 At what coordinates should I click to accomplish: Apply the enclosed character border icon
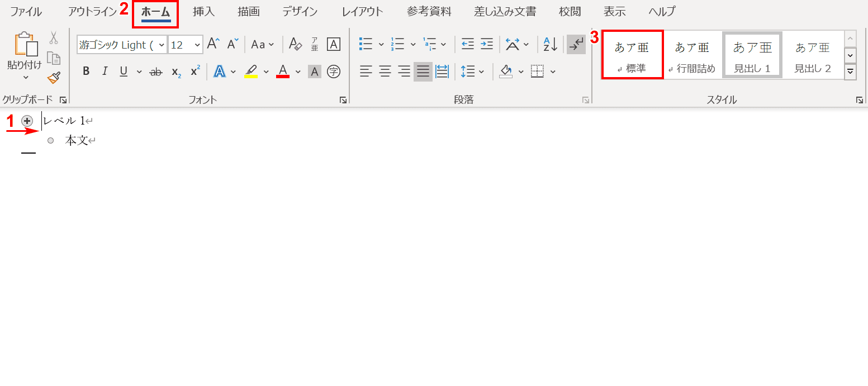334,44
